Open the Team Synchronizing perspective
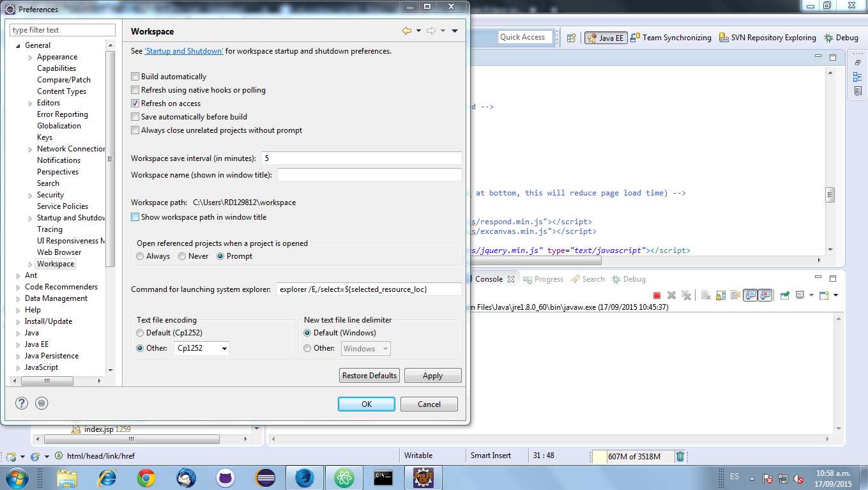This screenshot has width=868, height=490. tap(671, 38)
